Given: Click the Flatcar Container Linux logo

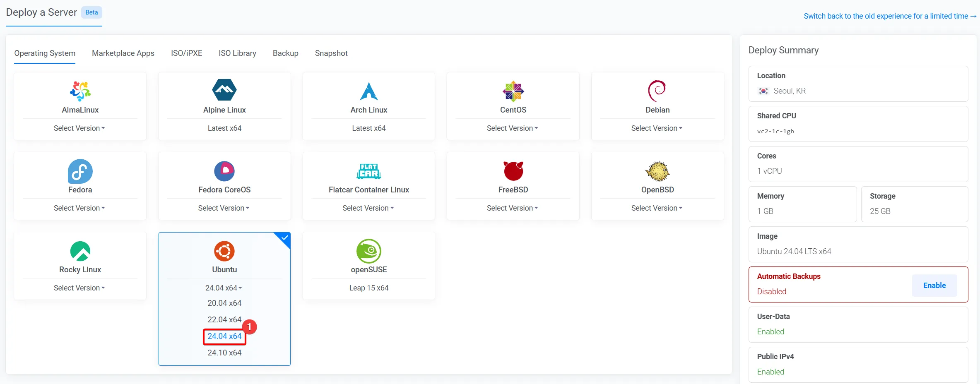Looking at the screenshot, I should (368, 171).
